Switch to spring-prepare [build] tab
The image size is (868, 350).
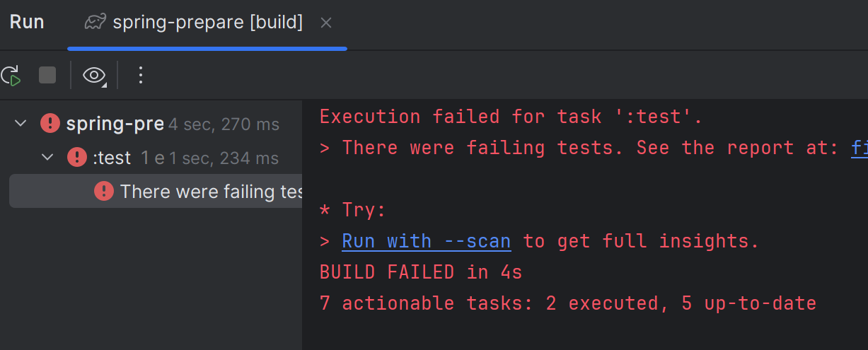click(x=207, y=23)
